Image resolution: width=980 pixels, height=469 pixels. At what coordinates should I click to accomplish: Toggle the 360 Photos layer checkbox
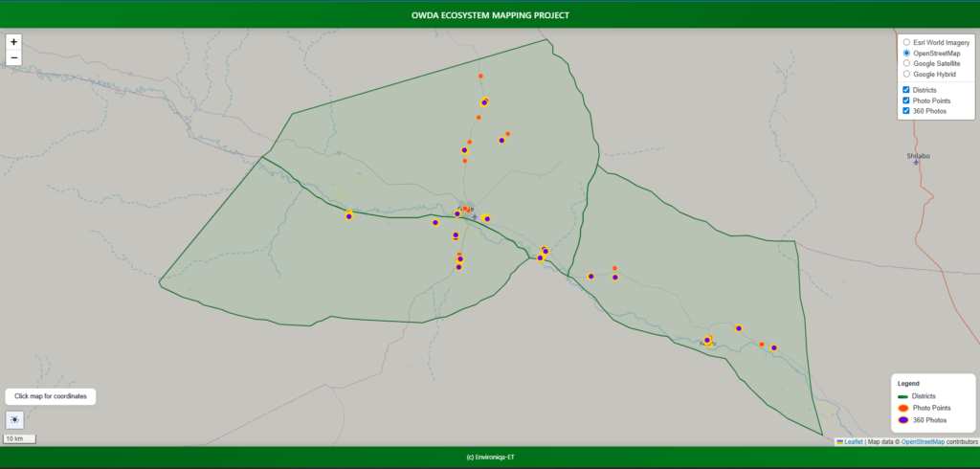click(906, 111)
